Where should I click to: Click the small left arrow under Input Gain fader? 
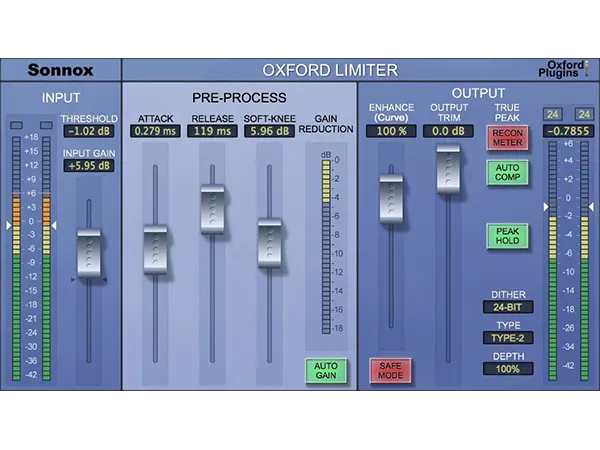(x=73, y=280)
